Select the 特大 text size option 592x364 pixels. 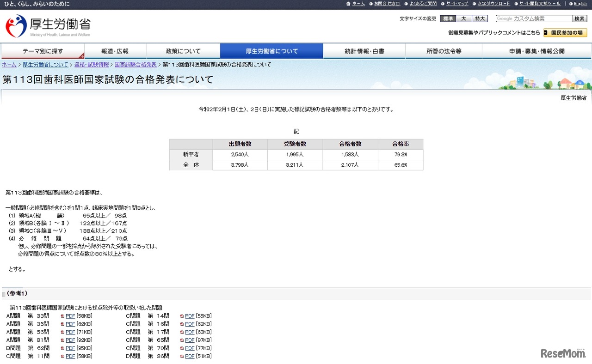(479, 18)
